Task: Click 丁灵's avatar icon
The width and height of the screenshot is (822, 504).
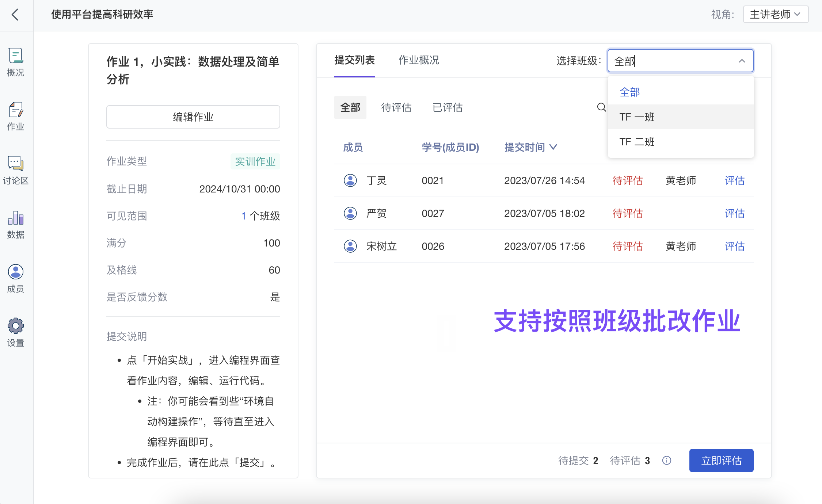Action: [x=350, y=180]
